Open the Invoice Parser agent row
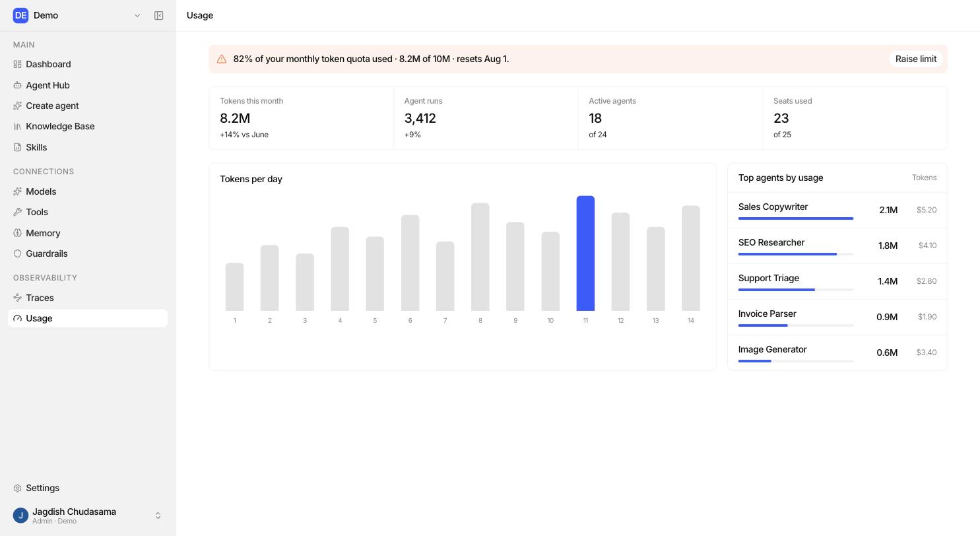This screenshot has height=536, width=980. pos(837,317)
